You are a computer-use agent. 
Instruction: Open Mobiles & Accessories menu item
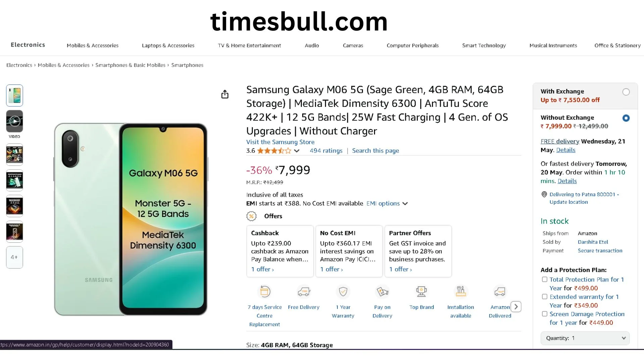(93, 46)
